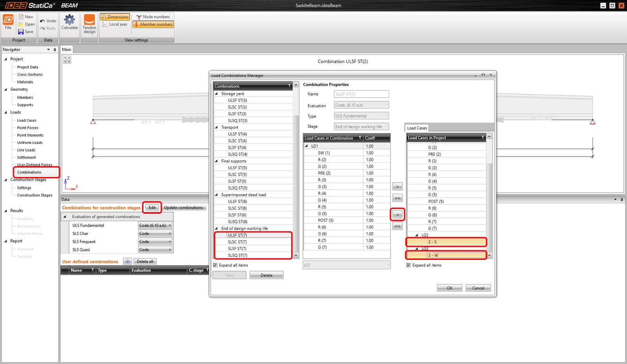
Task: Click OK in Load Combinations Manager
Action: (449, 288)
